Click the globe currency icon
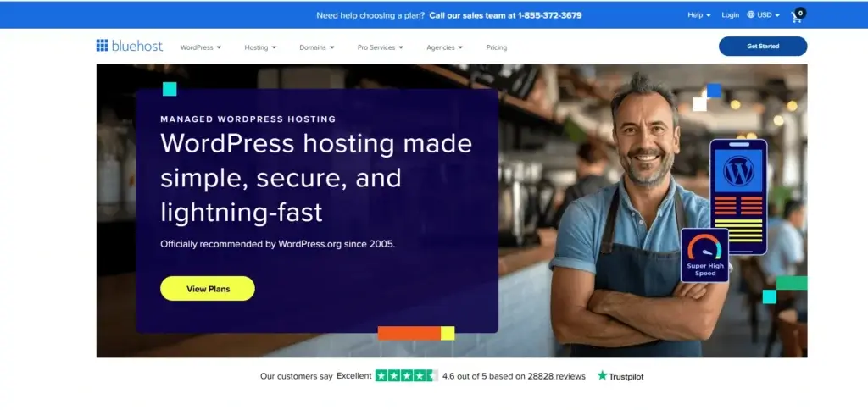 751,15
